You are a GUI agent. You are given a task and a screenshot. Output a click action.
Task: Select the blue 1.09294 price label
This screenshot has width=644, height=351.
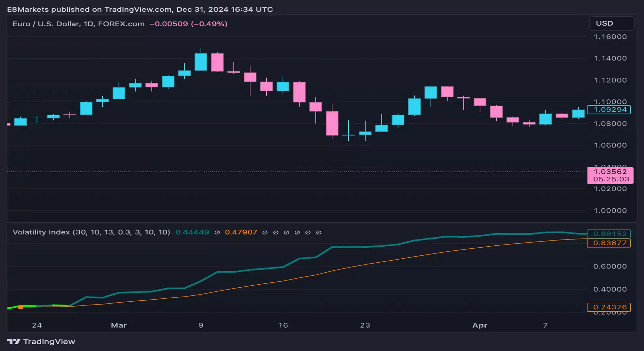[609, 110]
